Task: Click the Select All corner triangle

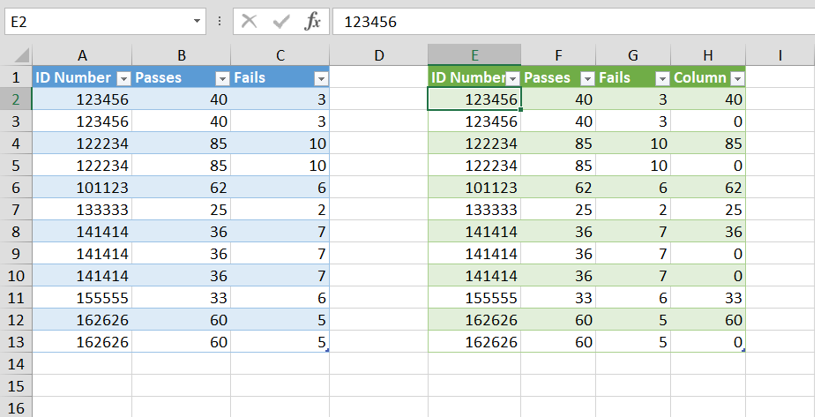Action: click(x=21, y=55)
